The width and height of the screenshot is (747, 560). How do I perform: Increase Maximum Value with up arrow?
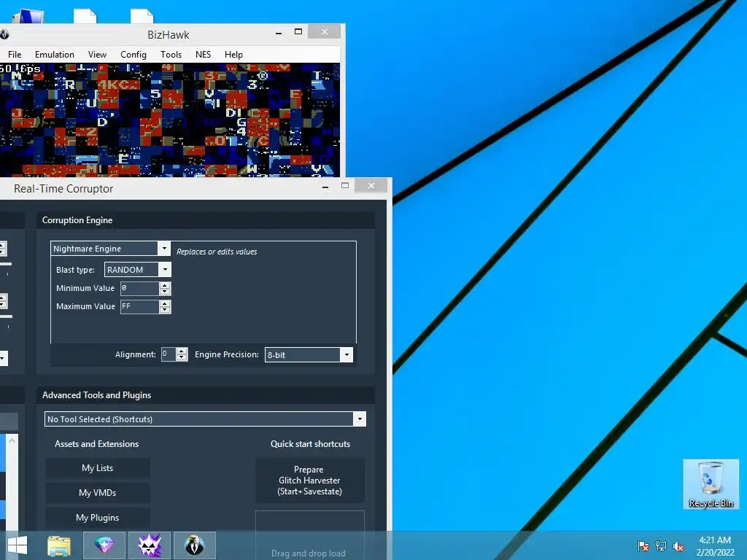click(165, 303)
